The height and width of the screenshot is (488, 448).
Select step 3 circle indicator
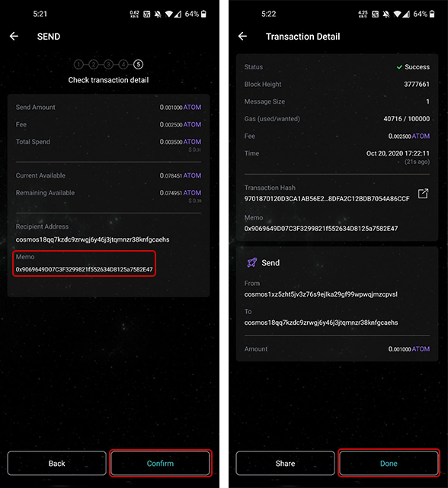[x=108, y=64]
